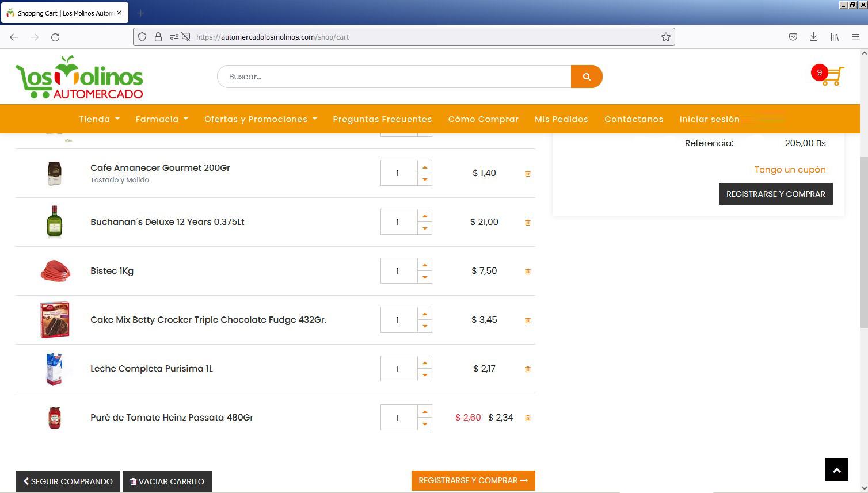Expand the Tienda dropdown menu
Screen dimensions: 868x493
(99, 119)
